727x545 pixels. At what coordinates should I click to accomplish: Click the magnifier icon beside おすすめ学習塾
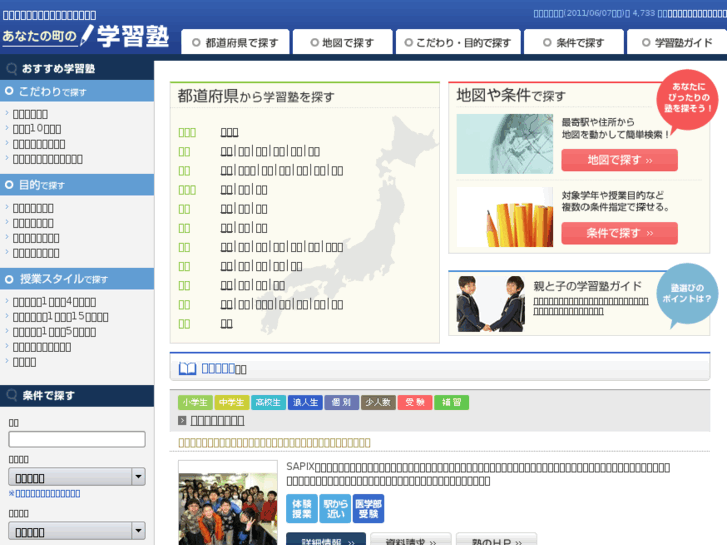[11, 69]
